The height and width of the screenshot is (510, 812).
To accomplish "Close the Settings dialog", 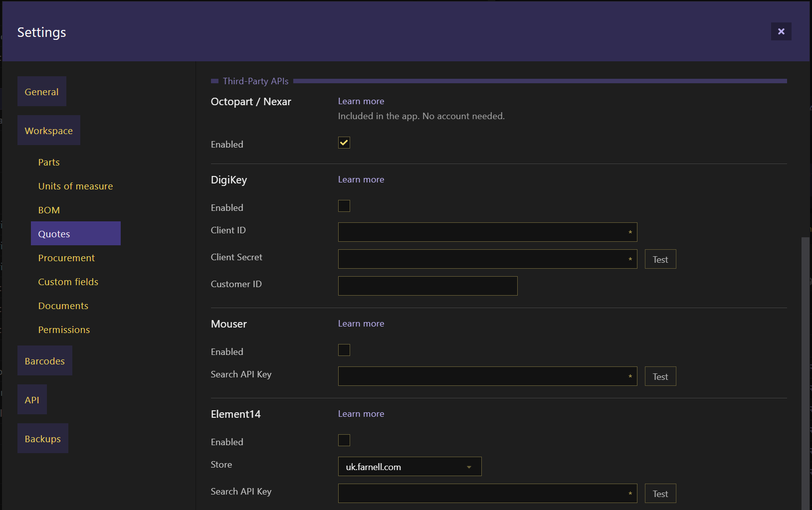I will (781, 31).
